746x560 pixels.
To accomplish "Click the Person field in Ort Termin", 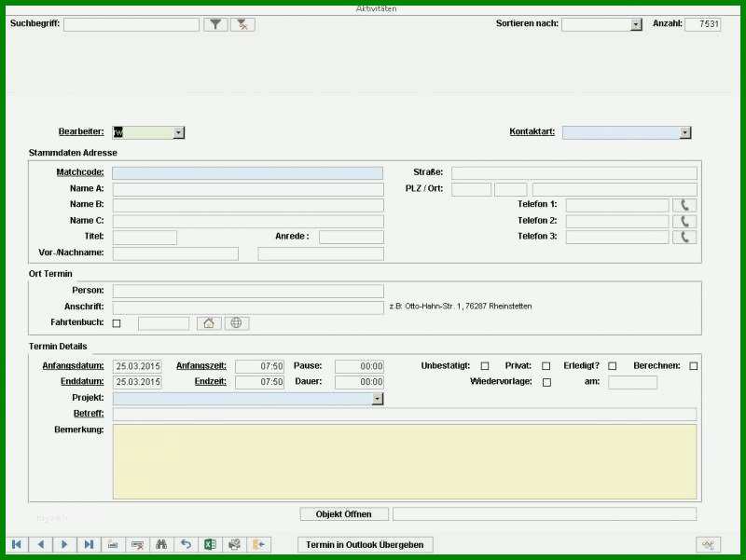I will [248, 291].
